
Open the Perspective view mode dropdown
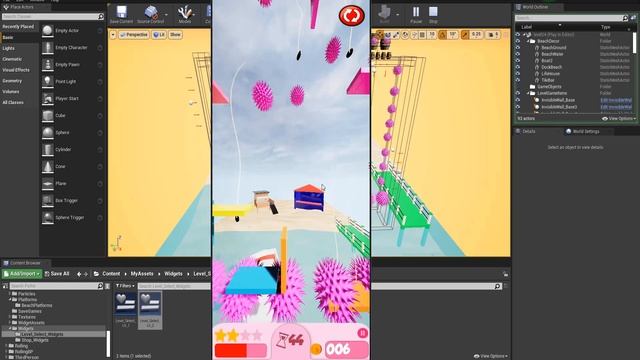[134, 35]
